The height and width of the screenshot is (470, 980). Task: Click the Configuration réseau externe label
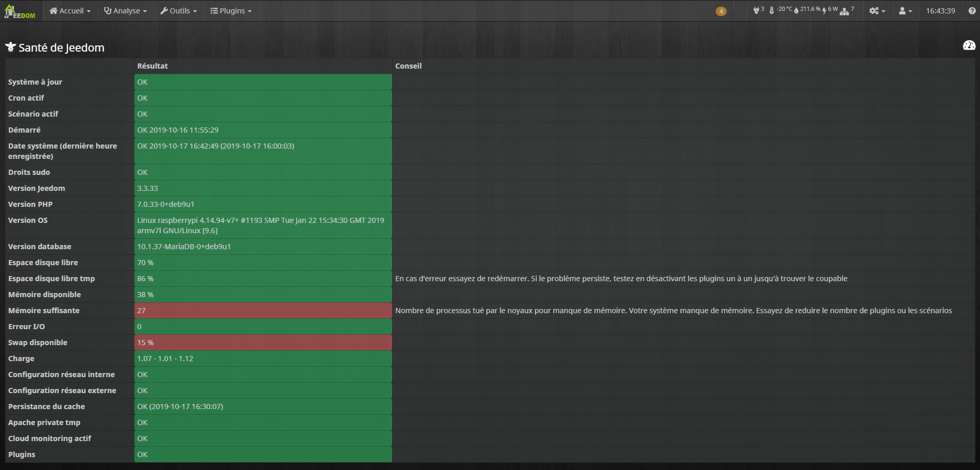point(62,391)
